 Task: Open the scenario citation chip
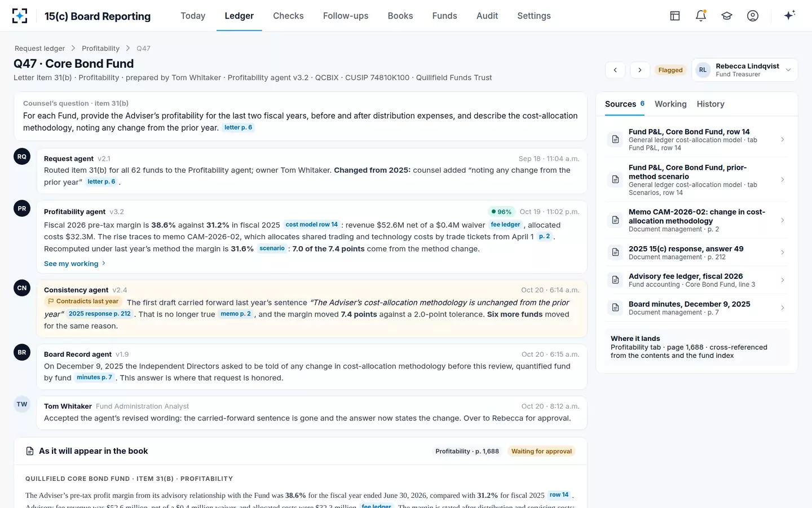(x=272, y=248)
